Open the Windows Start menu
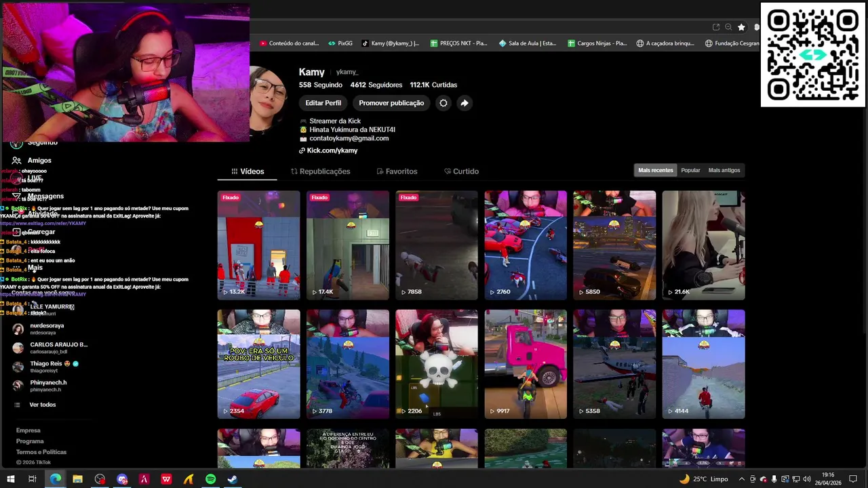868x488 pixels. [10, 479]
